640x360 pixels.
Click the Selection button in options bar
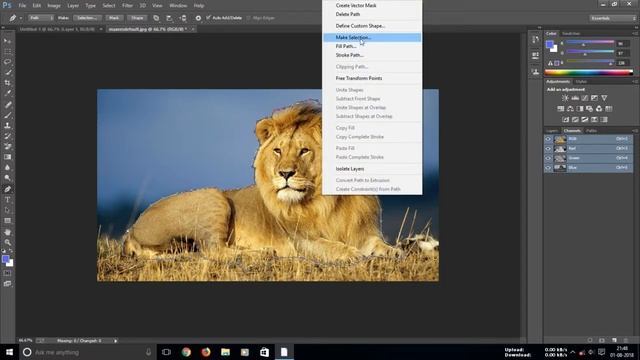point(87,18)
